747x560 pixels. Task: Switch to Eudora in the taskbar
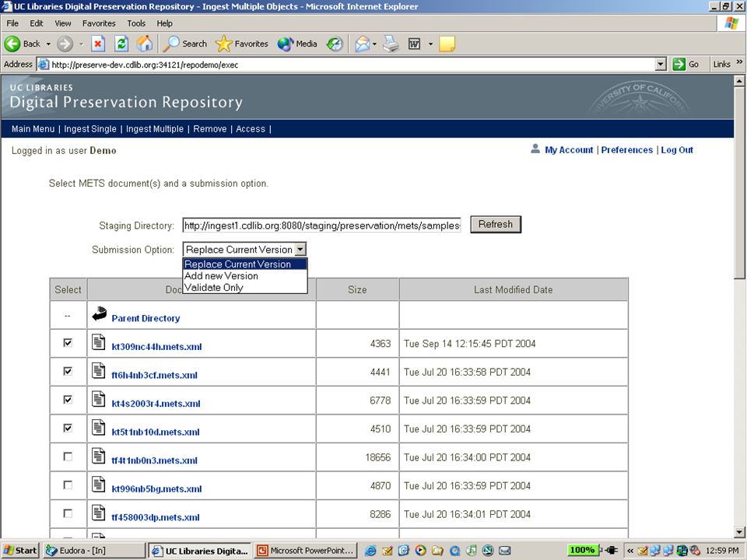[x=94, y=551]
